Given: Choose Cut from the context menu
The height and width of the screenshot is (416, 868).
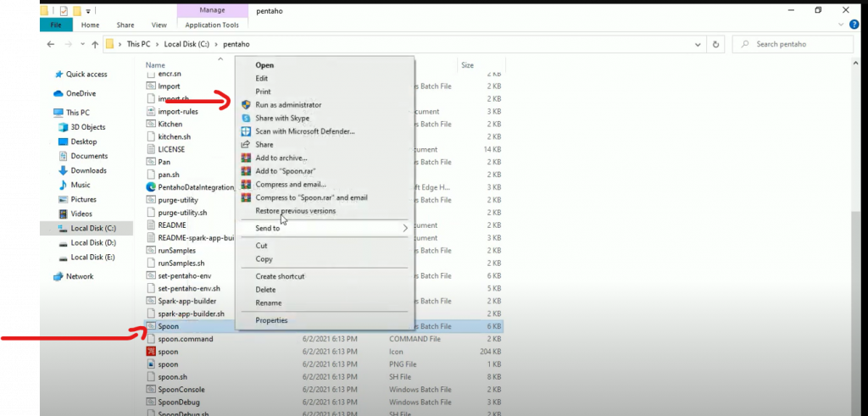Looking at the screenshot, I should point(261,246).
